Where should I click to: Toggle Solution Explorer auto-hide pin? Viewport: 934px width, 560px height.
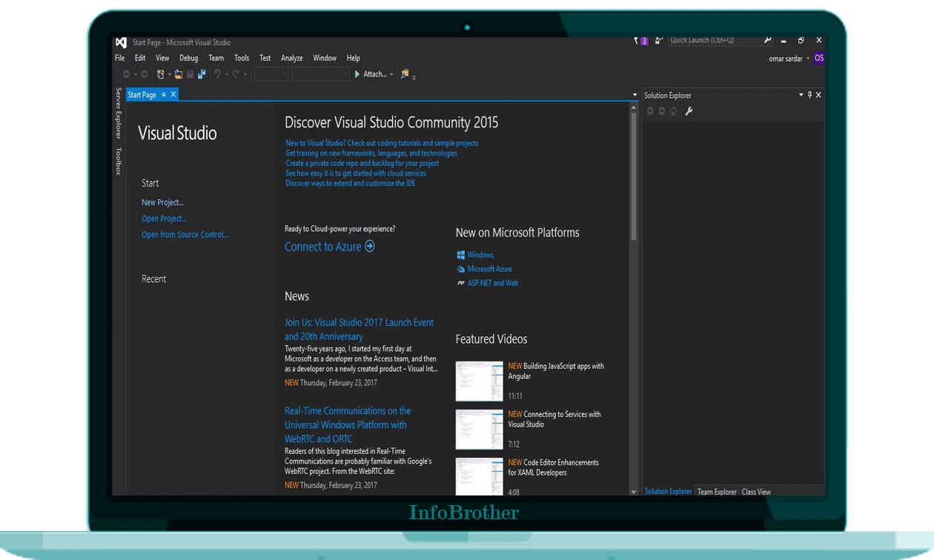[x=809, y=95]
